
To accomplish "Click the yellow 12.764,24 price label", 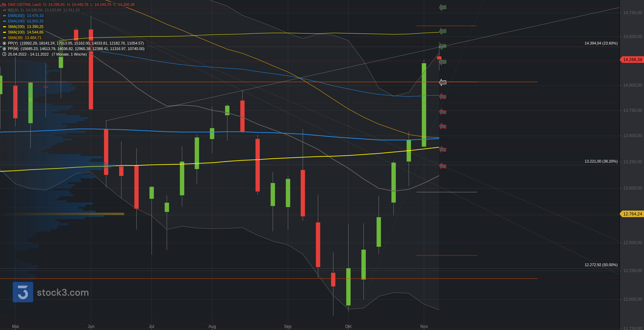I will tap(632, 214).
